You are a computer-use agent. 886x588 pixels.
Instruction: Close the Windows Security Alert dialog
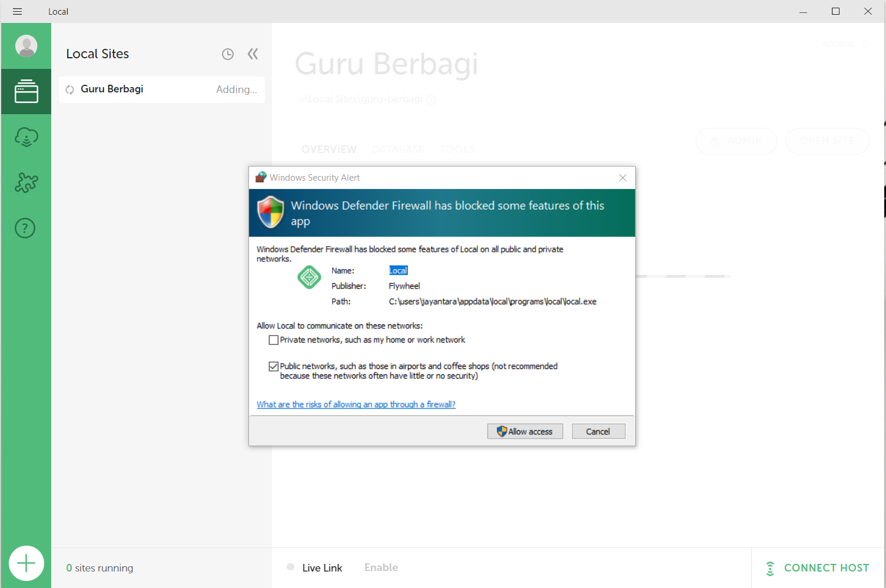(x=623, y=178)
